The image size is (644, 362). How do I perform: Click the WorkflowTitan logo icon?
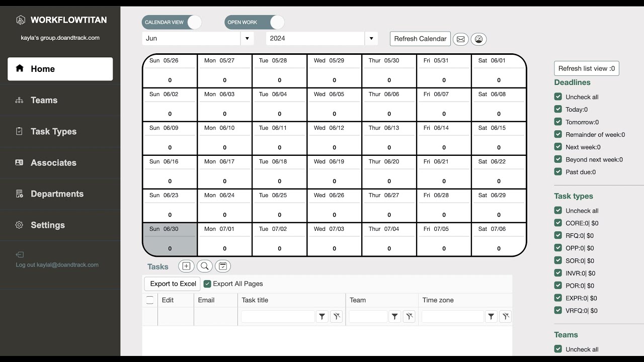tap(21, 20)
